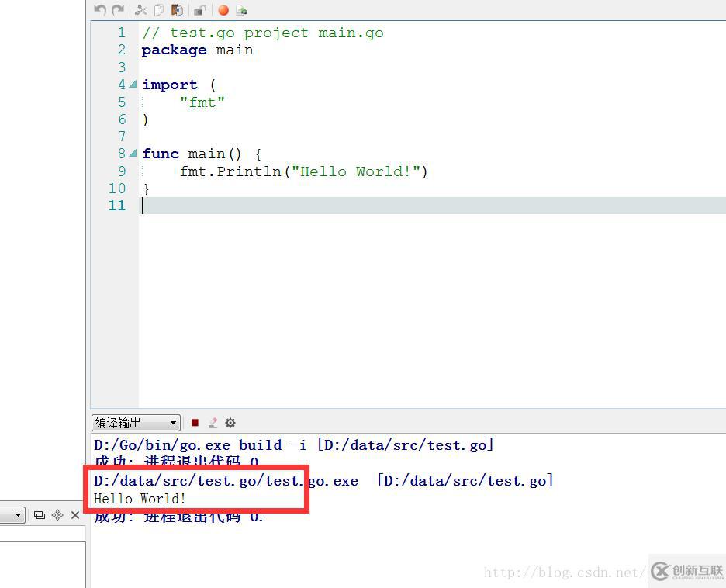Close the side panel with the X icon
Screen dimensions: 726x588
click(x=75, y=515)
